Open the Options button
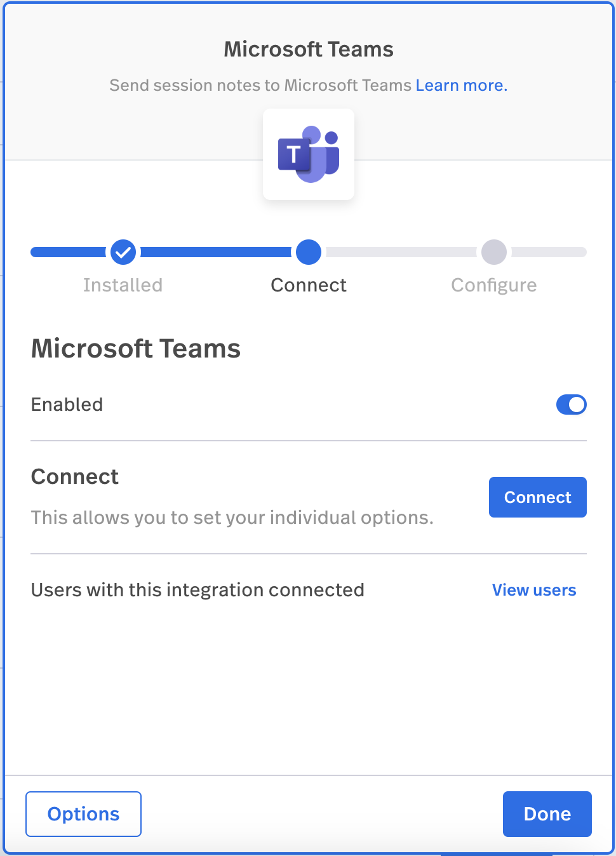 click(x=83, y=814)
